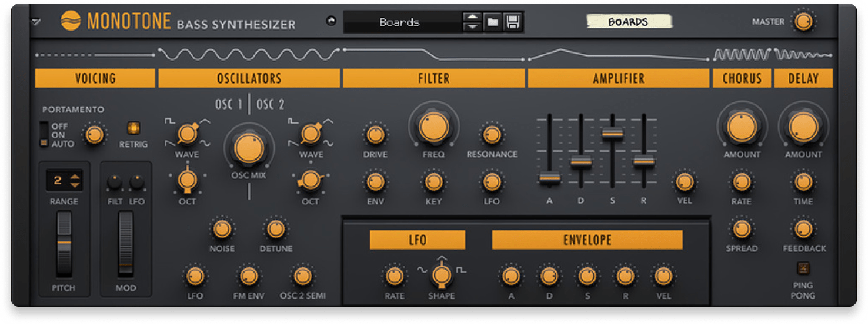Screen dimensions: 868x325
Task: Open the Boards patch name display
Action: (x=400, y=22)
